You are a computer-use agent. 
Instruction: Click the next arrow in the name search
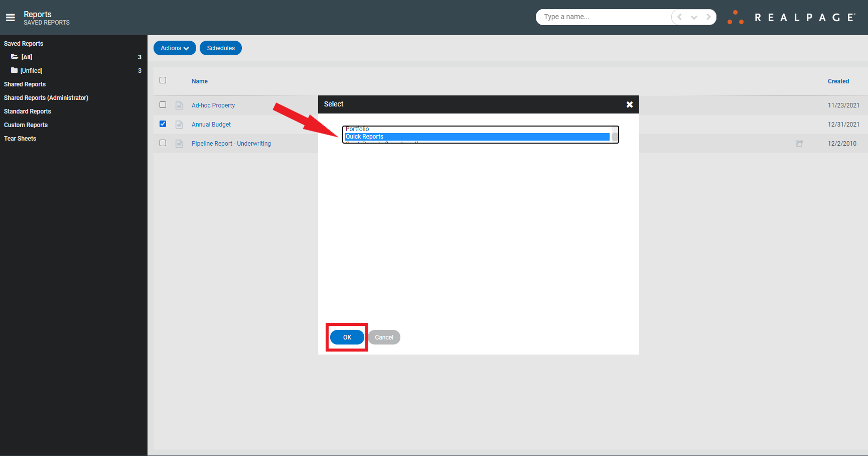708,17
